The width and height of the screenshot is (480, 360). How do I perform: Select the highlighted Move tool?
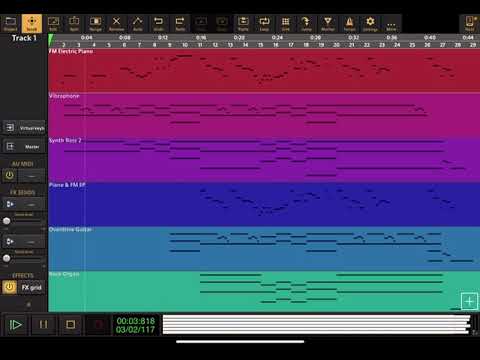pos(32,23)
